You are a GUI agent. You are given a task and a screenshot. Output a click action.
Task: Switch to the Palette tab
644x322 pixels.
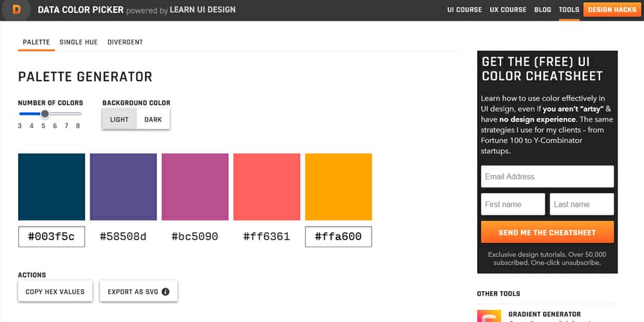coord(36,43)
